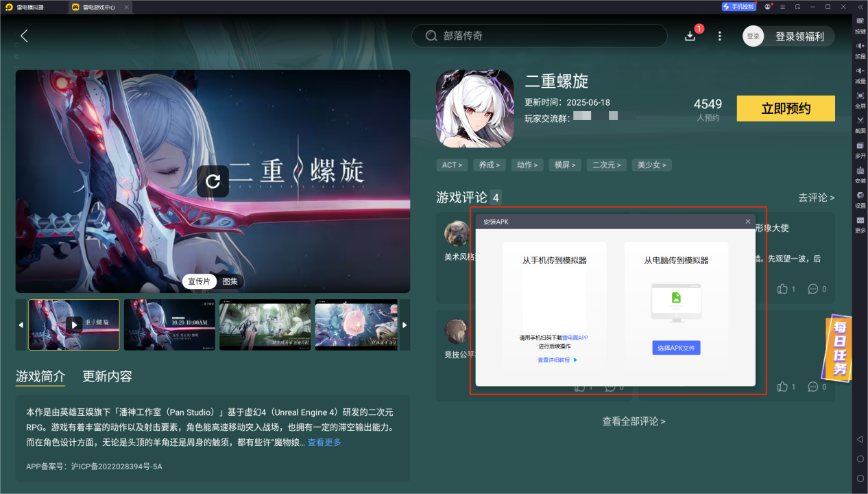
Task: Click the 雷电圈APP link in dialog
Action: tap(575, 338)
